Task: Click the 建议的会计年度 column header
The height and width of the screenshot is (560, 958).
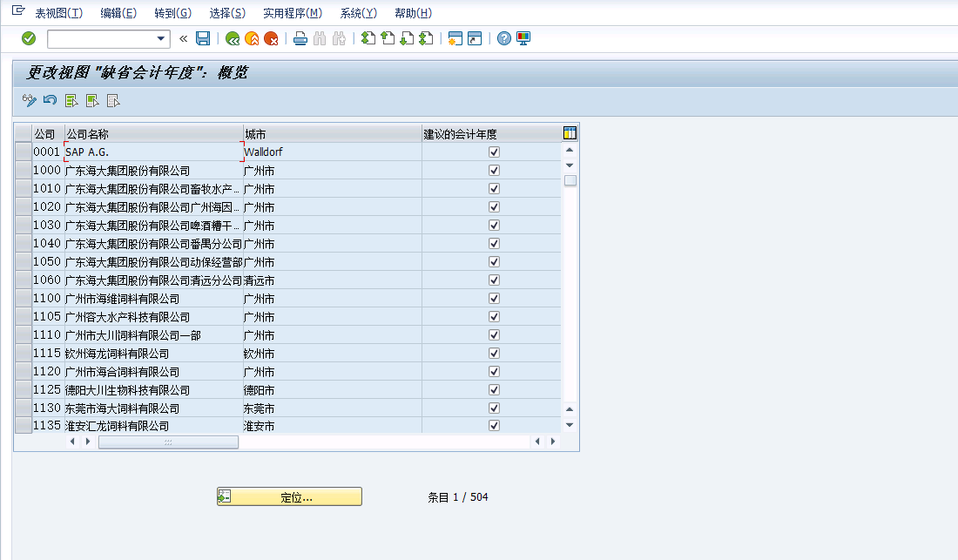Action: 491,134
